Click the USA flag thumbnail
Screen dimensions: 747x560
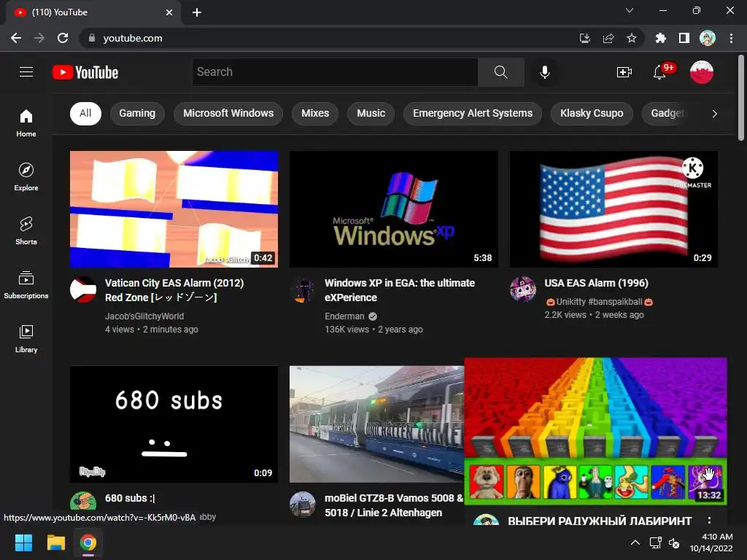click(614, 209)
